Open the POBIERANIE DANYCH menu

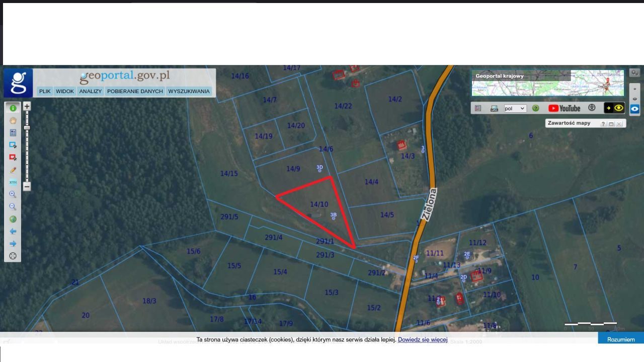[x=135, y=92]
